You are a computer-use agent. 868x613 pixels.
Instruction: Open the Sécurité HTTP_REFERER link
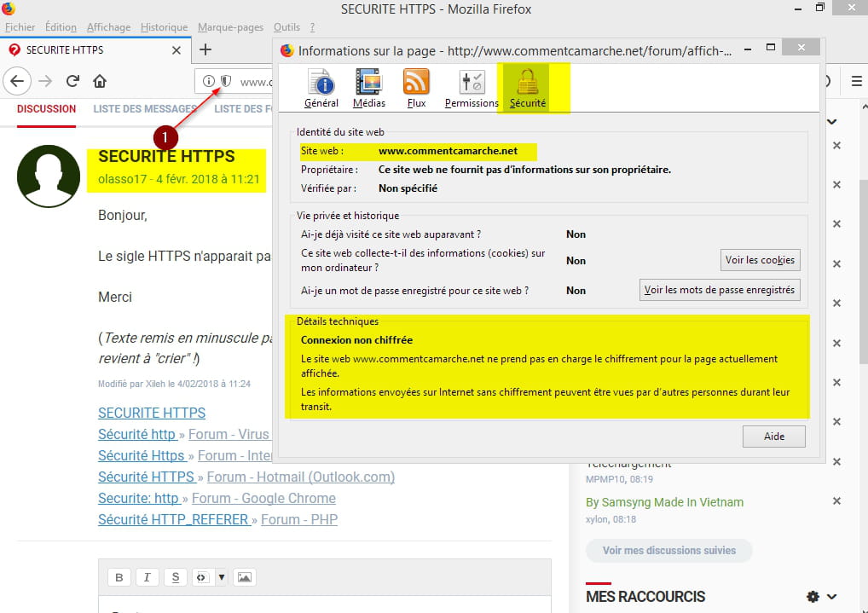pyautogui.click(x=174, y=520)
